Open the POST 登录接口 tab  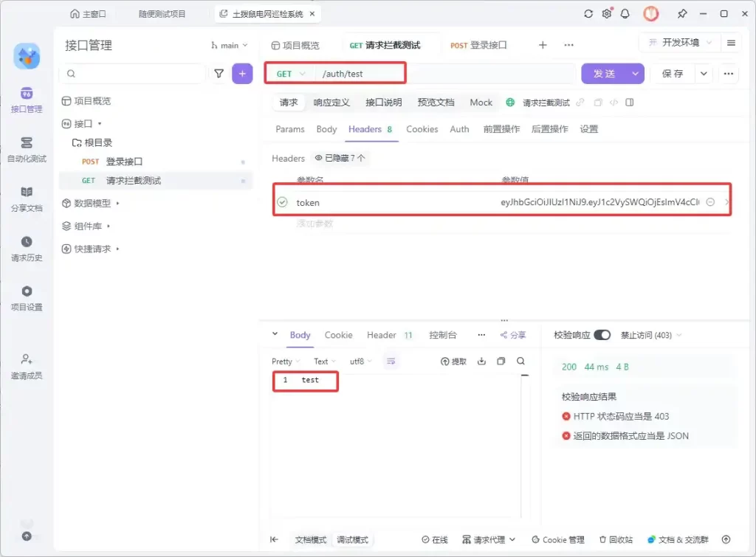point(479,45)
